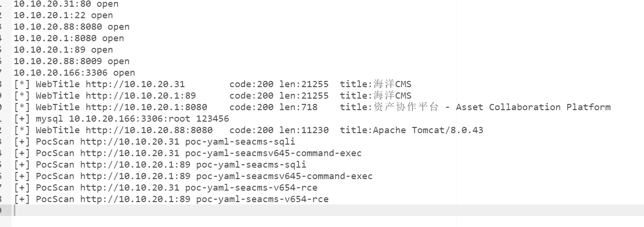Click the "10.10.20.88:8009 open" entry
The image size is (644, 227).
point(71,61)
